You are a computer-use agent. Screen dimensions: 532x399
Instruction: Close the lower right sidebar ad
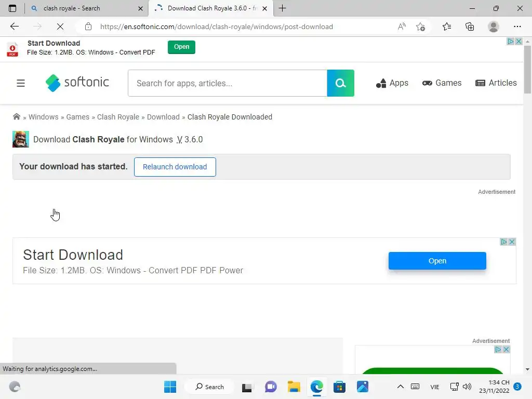[506, 350]
